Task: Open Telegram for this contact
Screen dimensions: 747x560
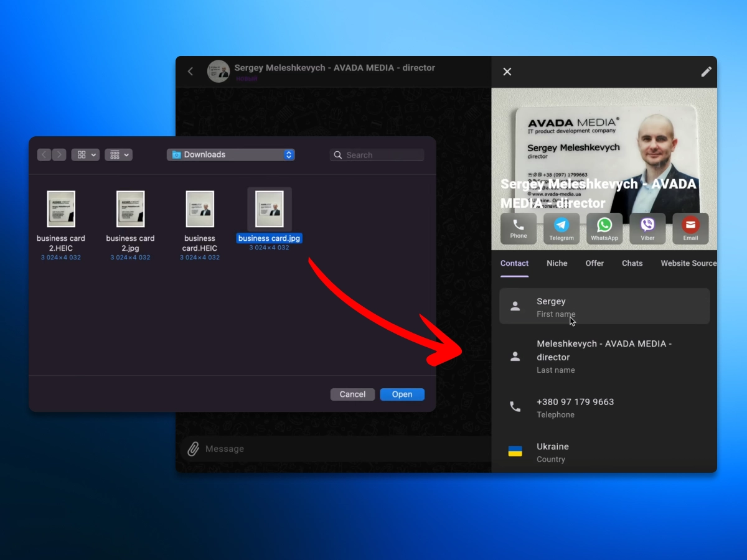Action: [x=561, y=229]
